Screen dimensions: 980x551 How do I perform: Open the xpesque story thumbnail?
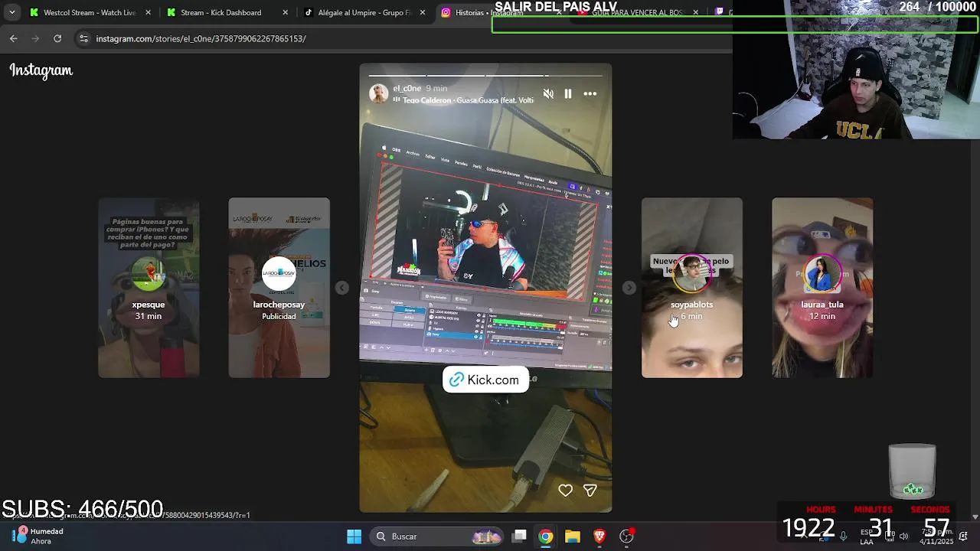(x=149, y=288)
